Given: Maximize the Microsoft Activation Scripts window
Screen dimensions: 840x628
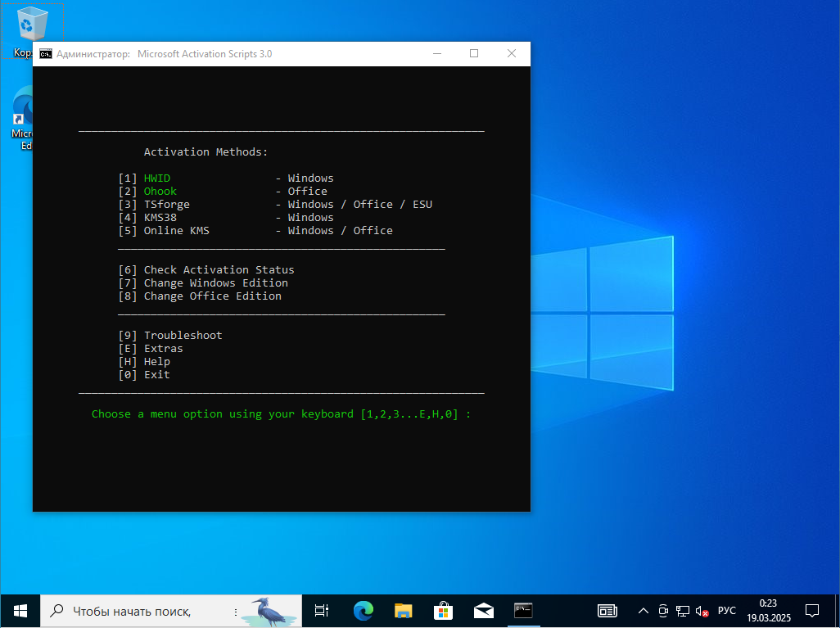Looking at the screenshot, I should (474, 53).
